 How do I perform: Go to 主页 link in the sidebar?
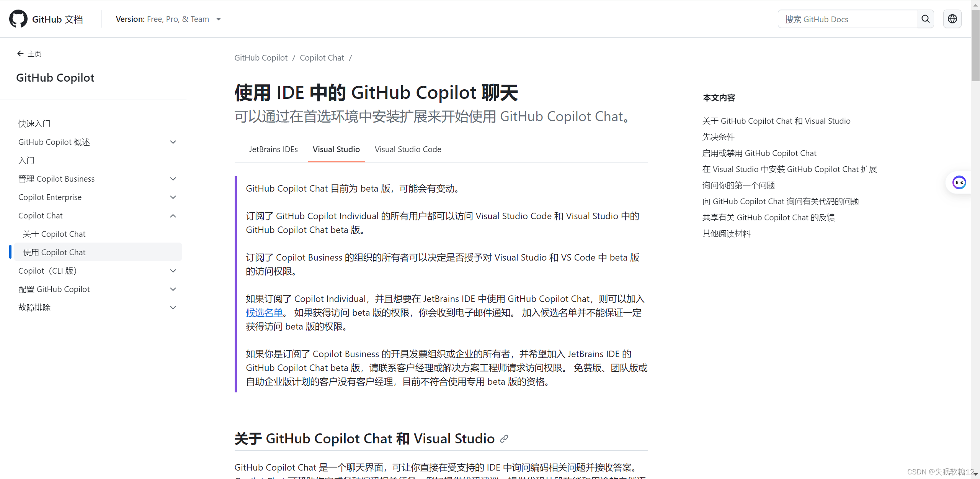coord(34,54)
